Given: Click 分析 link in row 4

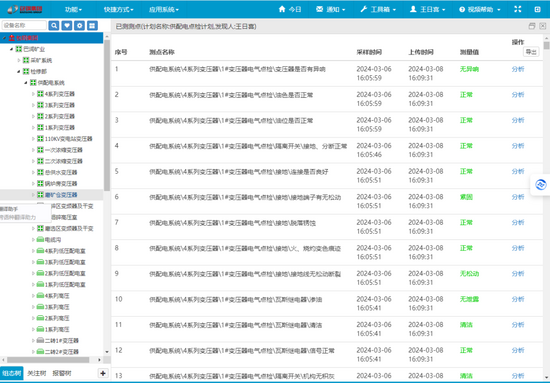Looking at the screenshot, I should (518, 146).
